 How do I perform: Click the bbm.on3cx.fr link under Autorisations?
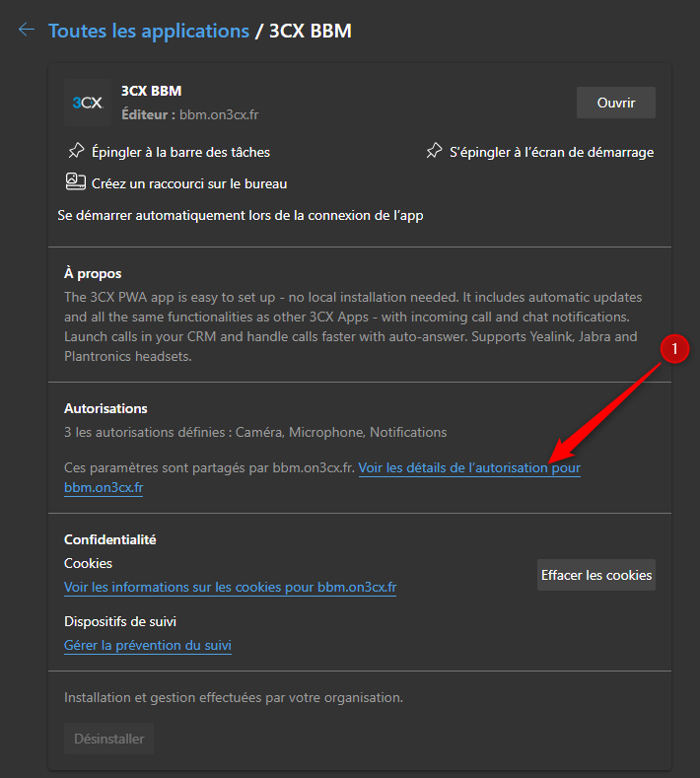click(x=104, y=487)
